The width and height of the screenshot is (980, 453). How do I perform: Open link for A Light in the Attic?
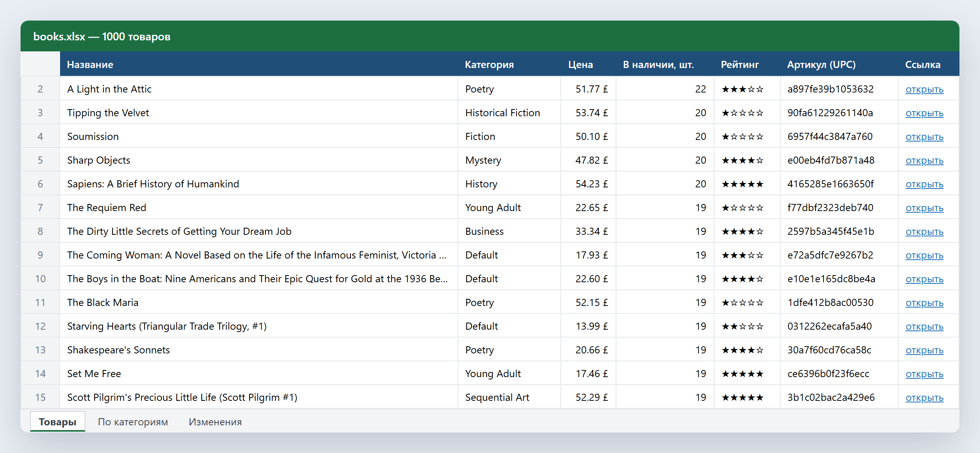[x=924, y=89]
